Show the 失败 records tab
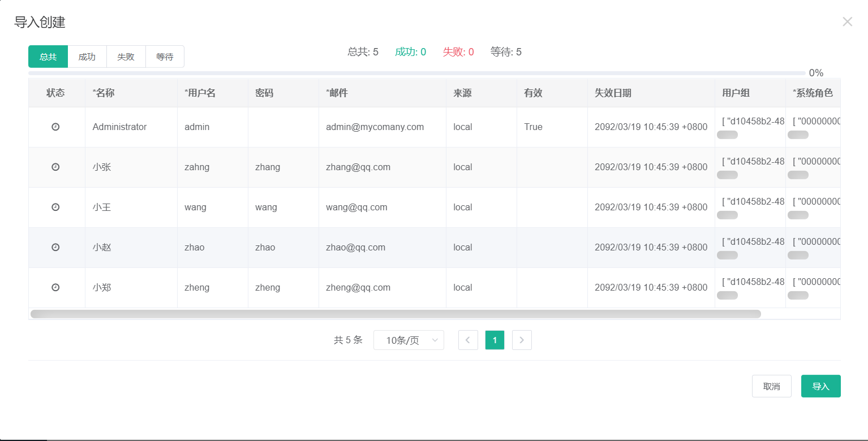Viewport: 868px width, 441px height. (126, 57)
